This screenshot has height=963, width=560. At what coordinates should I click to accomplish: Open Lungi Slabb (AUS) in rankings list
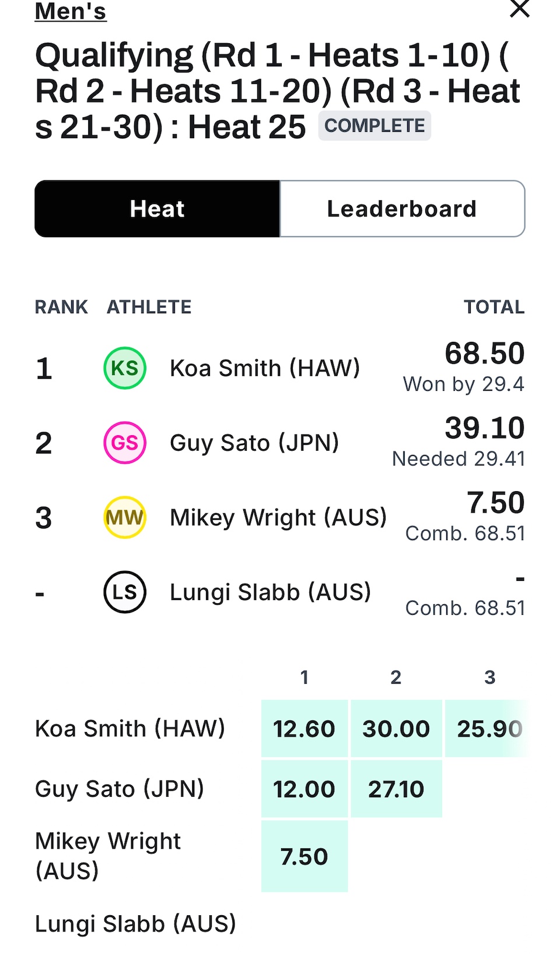(270, 592)
